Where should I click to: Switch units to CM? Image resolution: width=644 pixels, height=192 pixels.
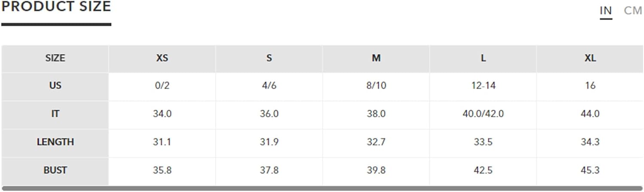(633, 11)
